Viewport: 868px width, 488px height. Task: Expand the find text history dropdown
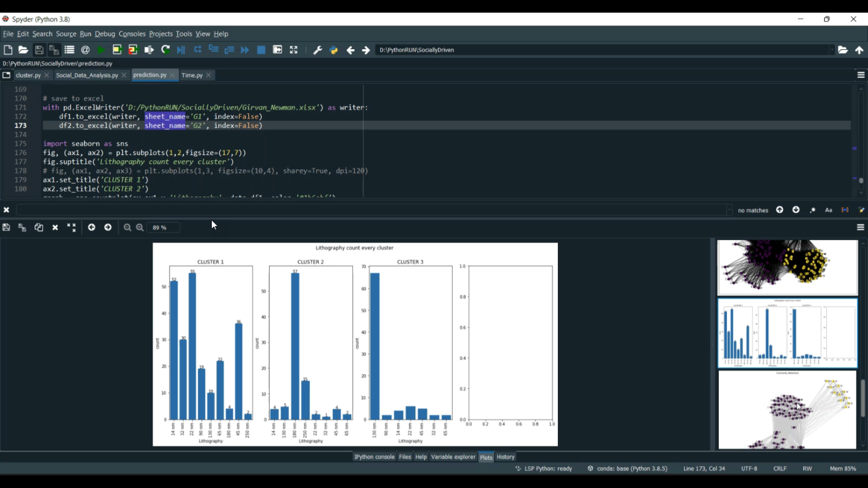[729, 210]
